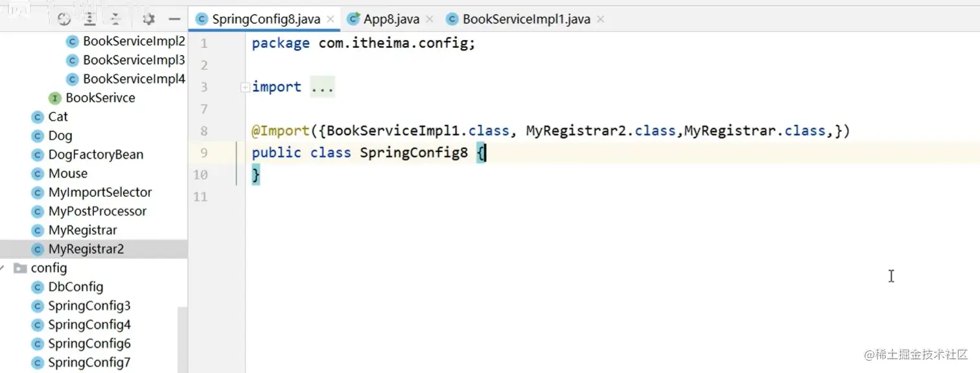
Task: Click MyRegistrar2.class in the @Import annotation
Action: (600, 131)
